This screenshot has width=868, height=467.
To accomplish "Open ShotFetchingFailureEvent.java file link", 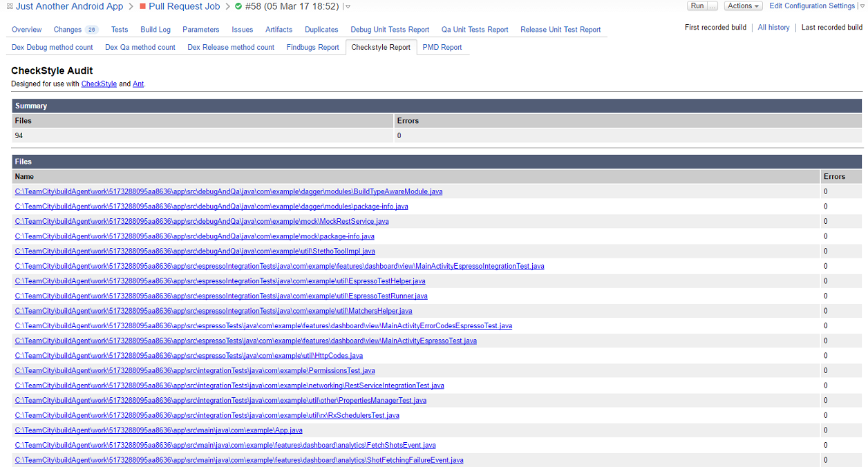I will 239,460.
